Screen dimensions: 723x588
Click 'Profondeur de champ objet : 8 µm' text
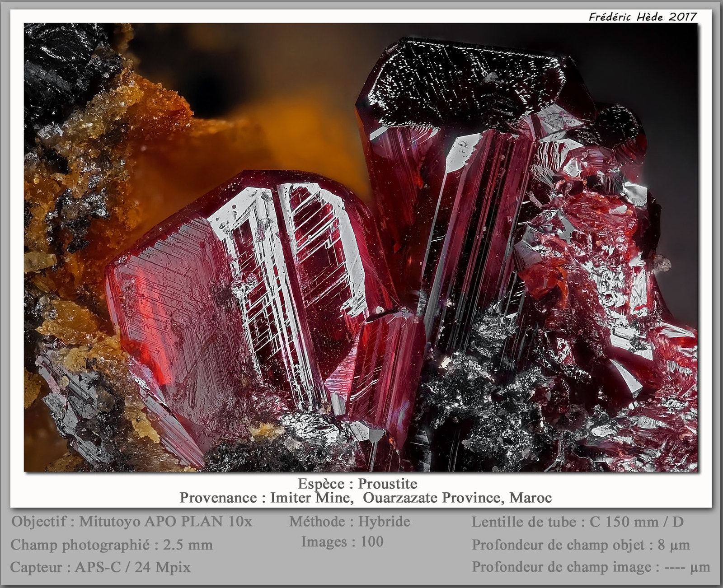pos(581,545)
